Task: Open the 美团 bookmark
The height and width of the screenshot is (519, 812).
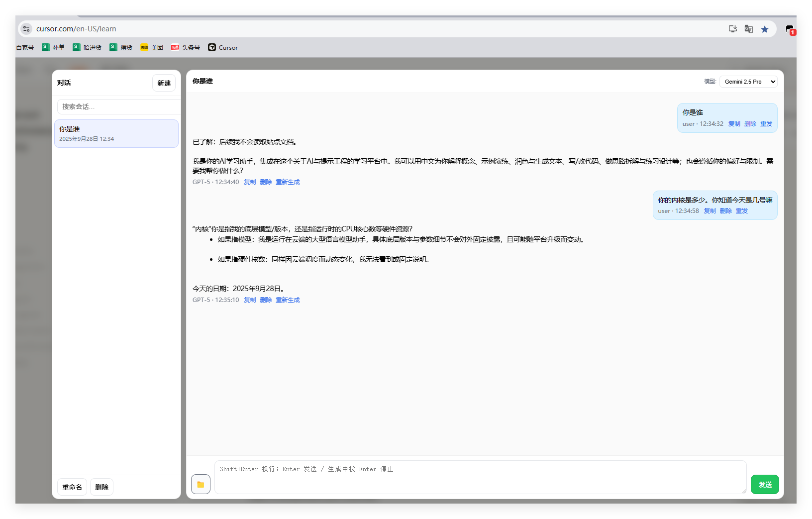Action: pos(152,48)
